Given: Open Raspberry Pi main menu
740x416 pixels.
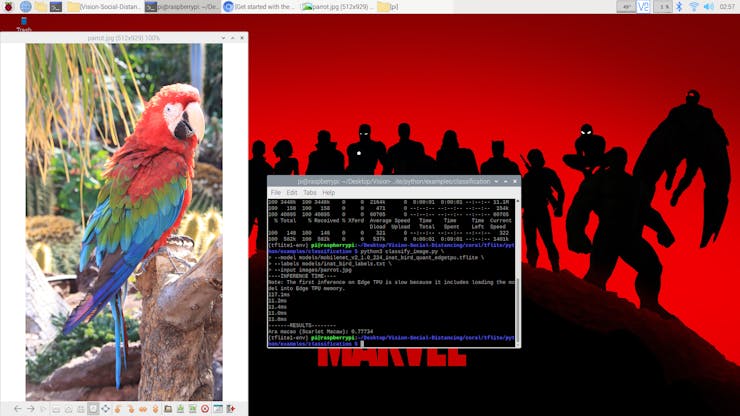Looking at the screenshot, I should (8, 7).
